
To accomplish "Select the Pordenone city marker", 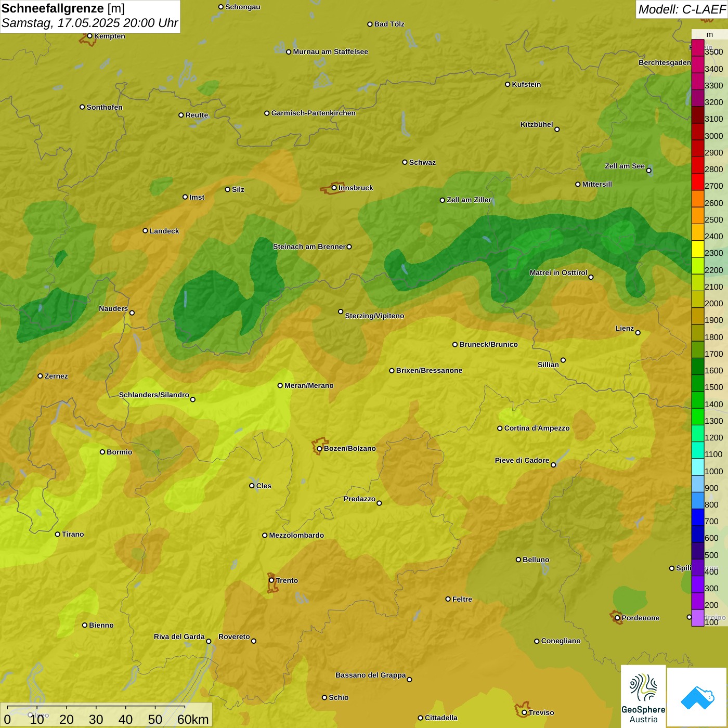I will point(617,618).
